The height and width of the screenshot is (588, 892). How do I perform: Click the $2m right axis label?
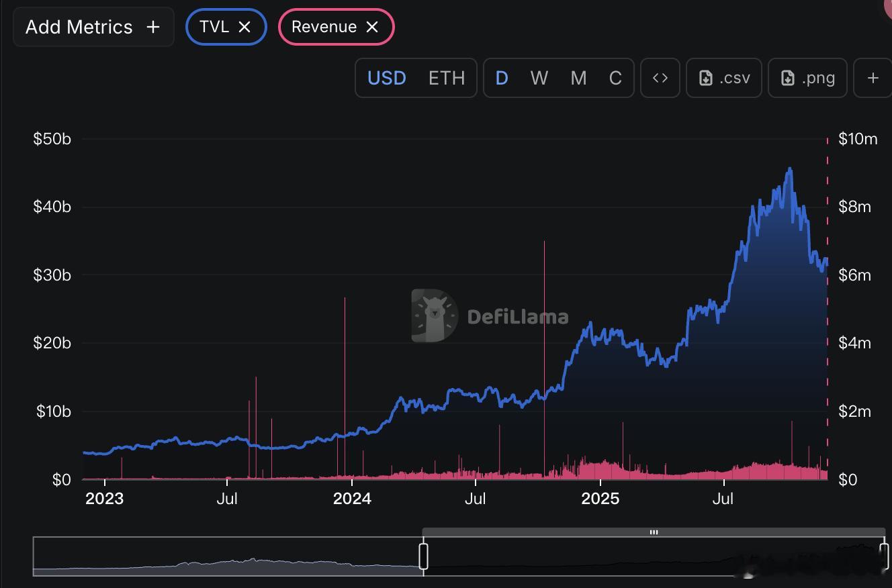(854, 411)
